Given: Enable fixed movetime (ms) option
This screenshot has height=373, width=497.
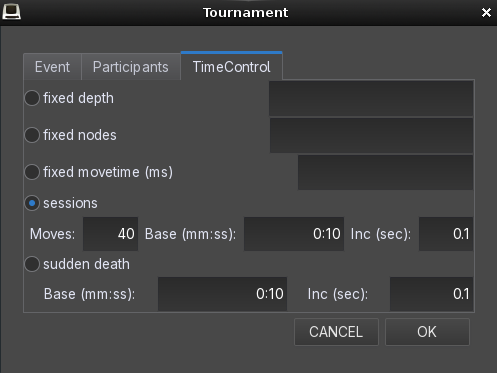Looking at the screenshot, I should point(32,172).
